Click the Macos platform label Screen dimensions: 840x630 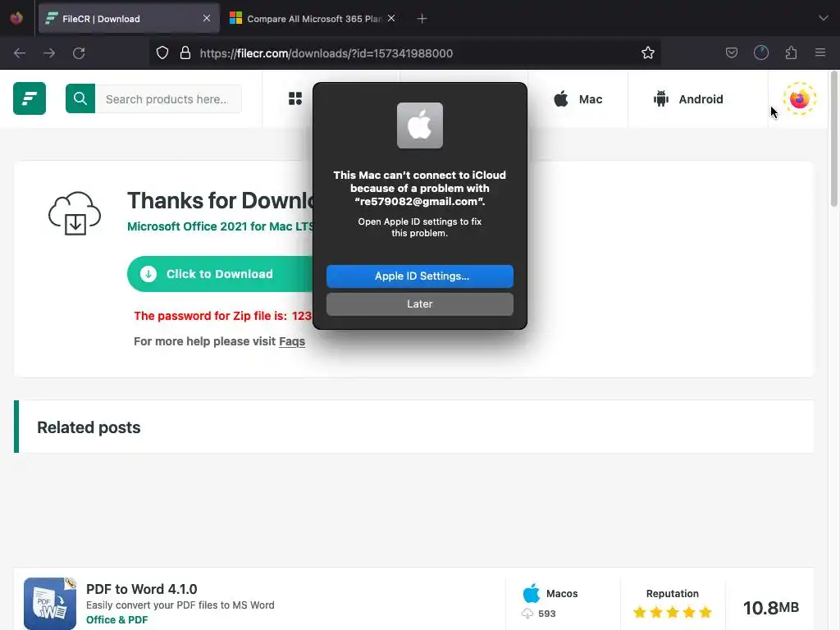pyautogui.click(x=562, y=594)
